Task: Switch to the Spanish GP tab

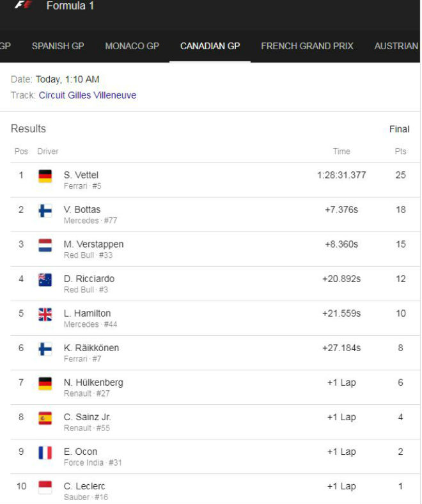Action: (x=58, y=46)
